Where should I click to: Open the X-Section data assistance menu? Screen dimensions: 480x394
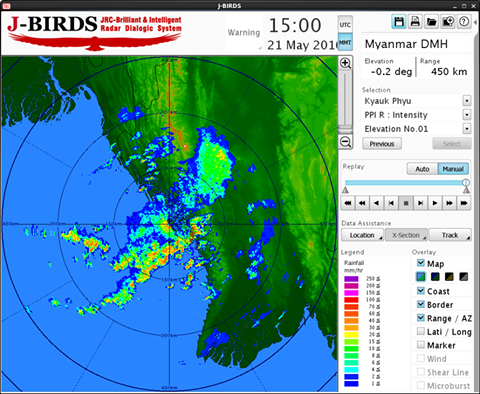(x=406, y=235)
